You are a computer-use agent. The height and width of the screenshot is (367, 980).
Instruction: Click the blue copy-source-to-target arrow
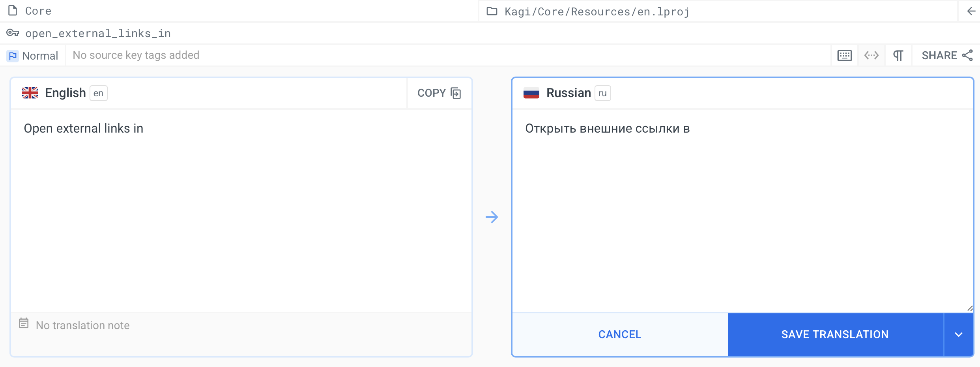pyautogui.click(x=492, y=217)
